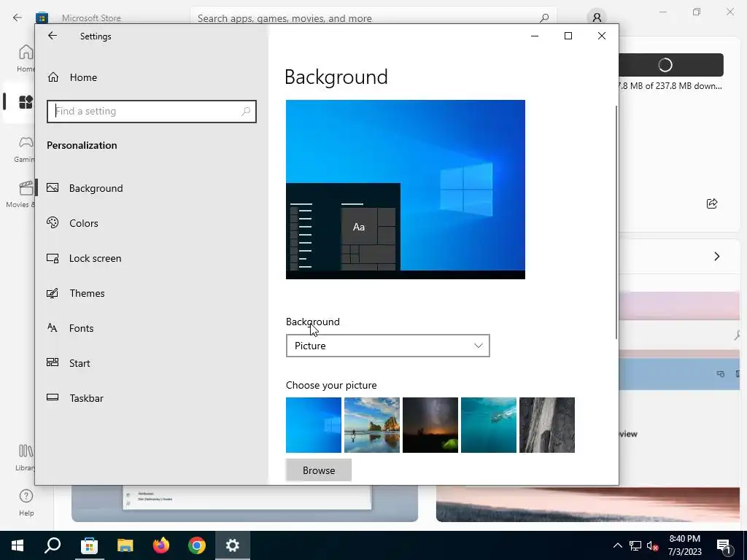Click the network icon in system tray
The image size is (747, 560).
pyautogui.click(x=635, y=545)
